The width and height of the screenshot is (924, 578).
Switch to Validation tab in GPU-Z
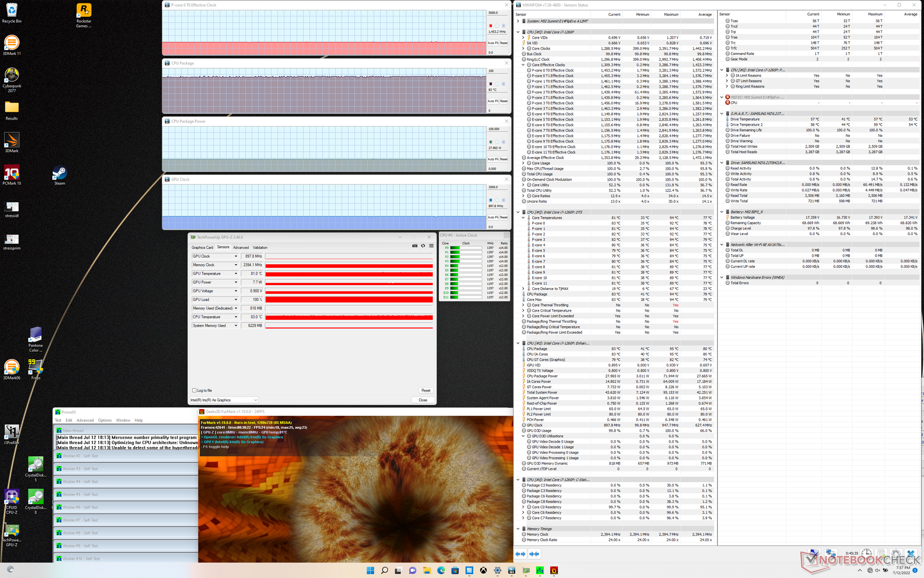(x=260, y=248)
